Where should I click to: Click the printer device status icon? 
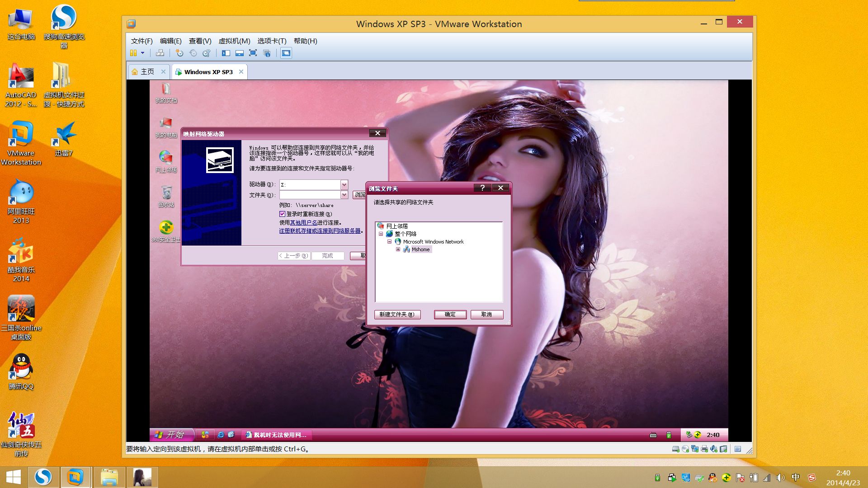(x=704, y=449)
